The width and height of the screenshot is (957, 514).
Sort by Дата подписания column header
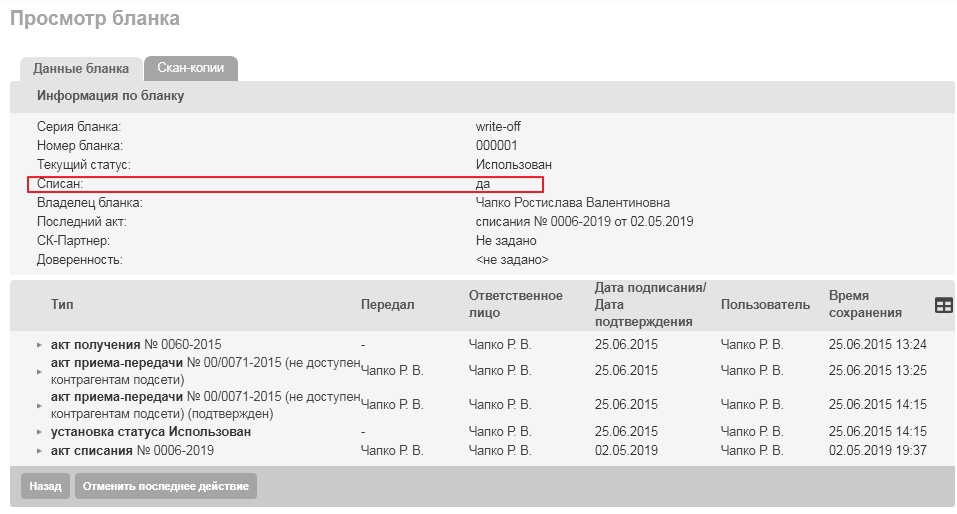click(650, 304)
